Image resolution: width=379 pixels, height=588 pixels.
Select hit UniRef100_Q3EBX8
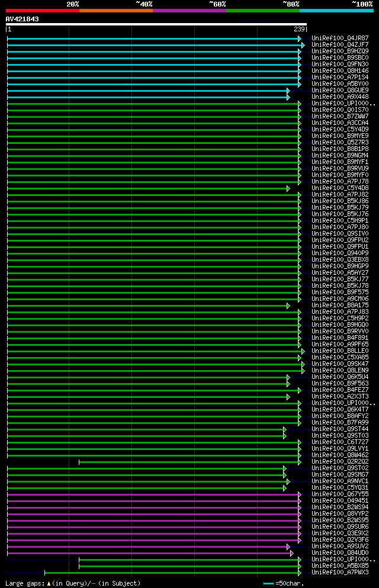click(x=340, y=259)
